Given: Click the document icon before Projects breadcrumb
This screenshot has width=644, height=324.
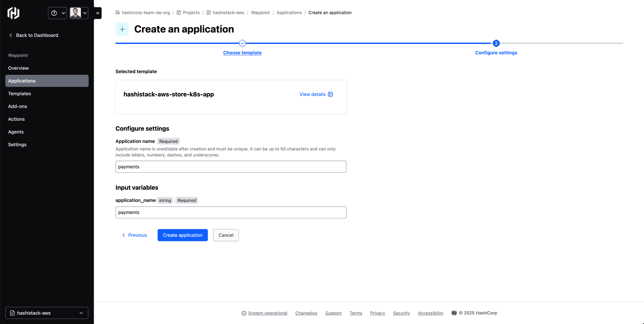Looking at the screenshot, I should pos(178,12).
